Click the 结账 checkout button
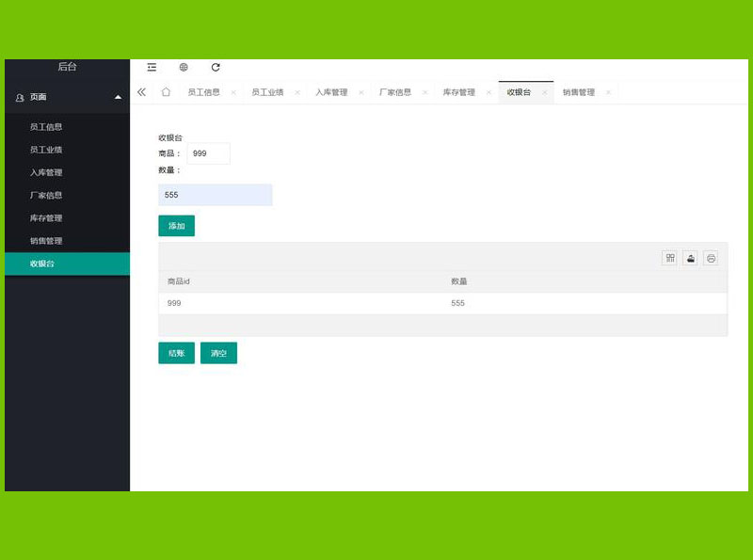This screenshot has height=560, width=753. (177, 353)
